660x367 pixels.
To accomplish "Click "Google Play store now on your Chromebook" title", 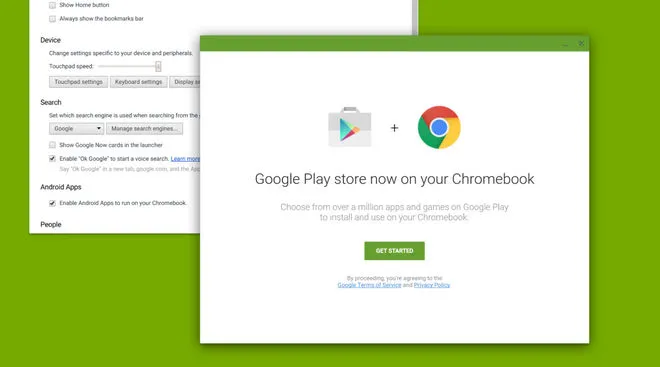I will coord(394,179).
